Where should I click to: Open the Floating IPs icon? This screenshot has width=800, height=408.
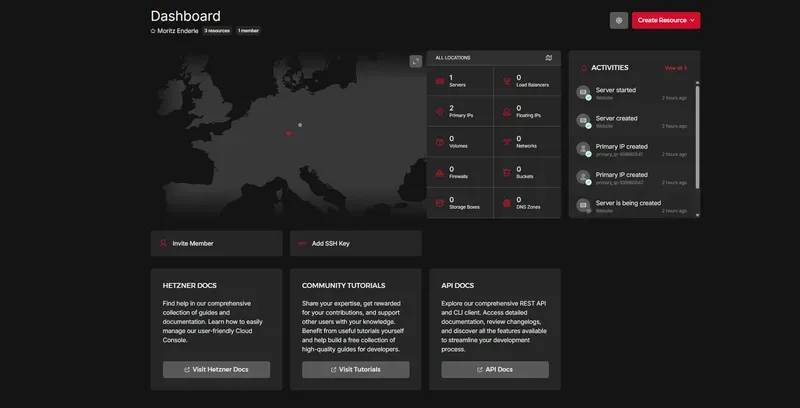[507, 112]
